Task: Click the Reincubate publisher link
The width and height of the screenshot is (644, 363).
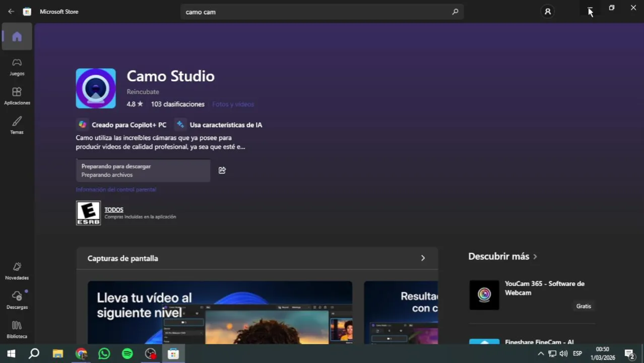Action: click(143, 92)
